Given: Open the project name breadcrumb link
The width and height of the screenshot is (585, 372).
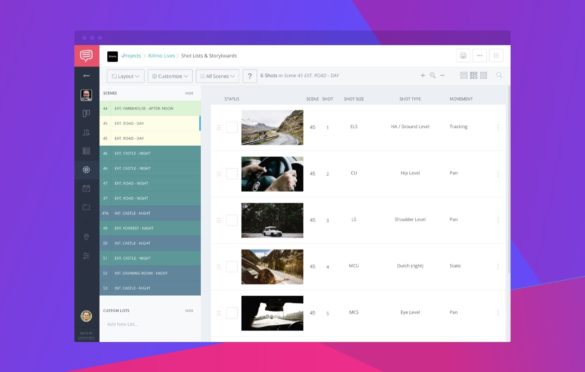Looking at the screenshot, I should pos(162,56).
